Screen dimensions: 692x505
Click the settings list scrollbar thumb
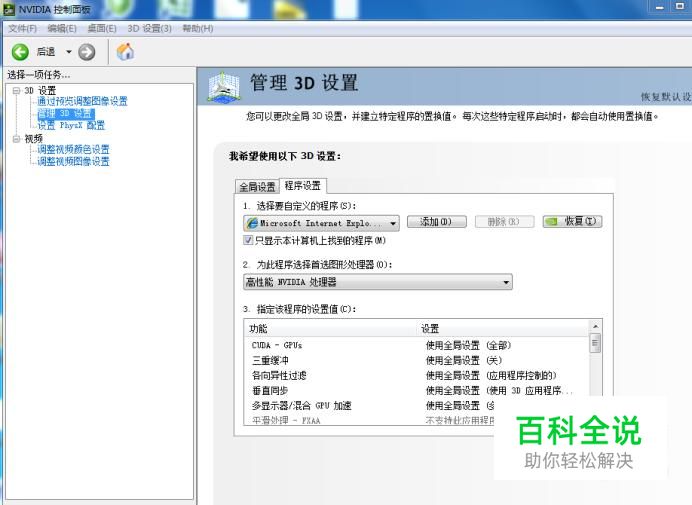[595, 343]
